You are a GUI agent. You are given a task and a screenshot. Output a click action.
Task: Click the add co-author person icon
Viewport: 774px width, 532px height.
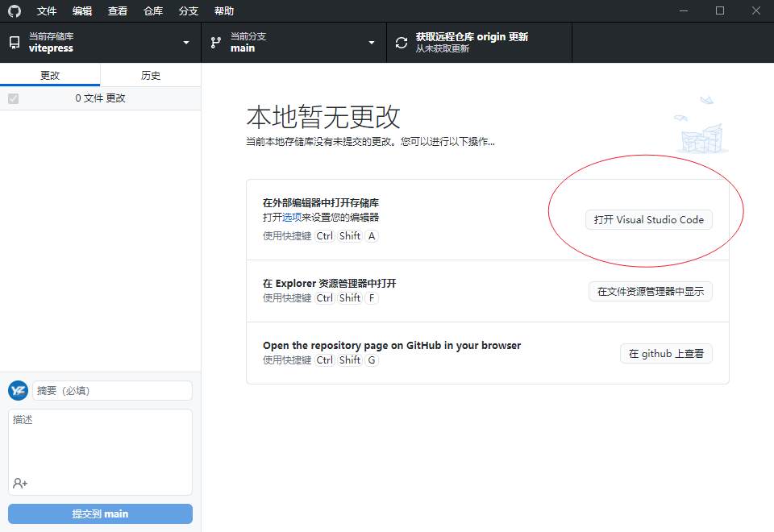click(x=20, y=483)
